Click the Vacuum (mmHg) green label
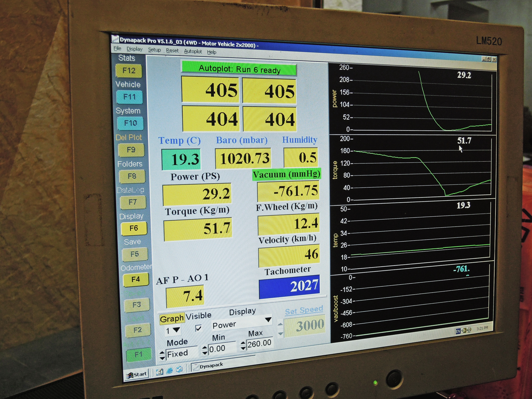 (286, 174)
